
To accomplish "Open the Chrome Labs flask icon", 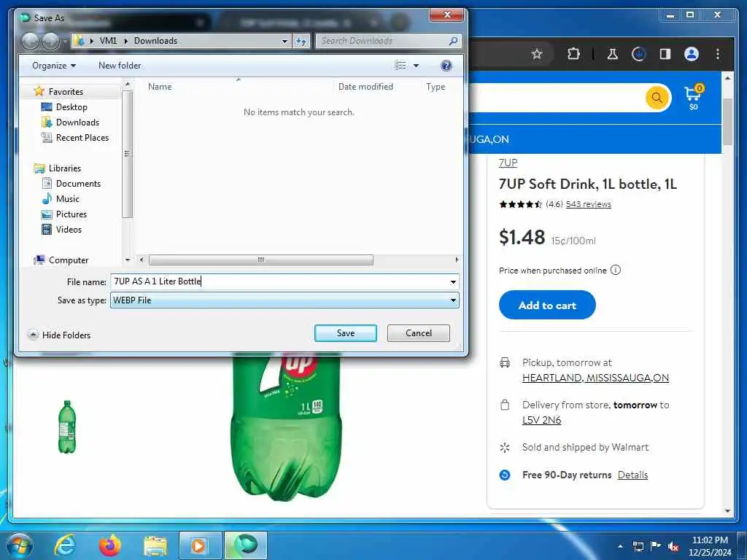I will (613, 54).
